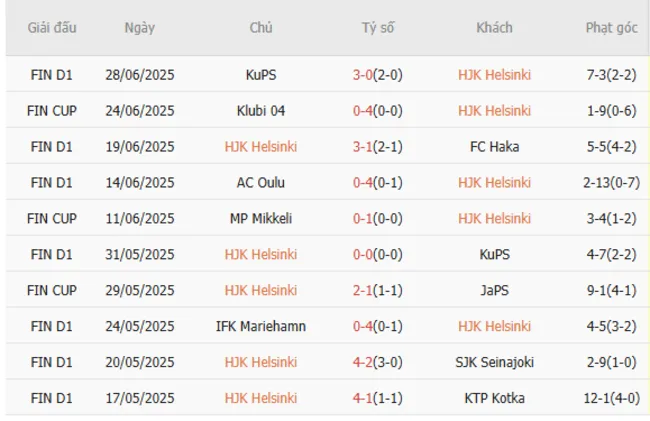Click the 4-1 score against KTP Kotka

coord(363,398)
